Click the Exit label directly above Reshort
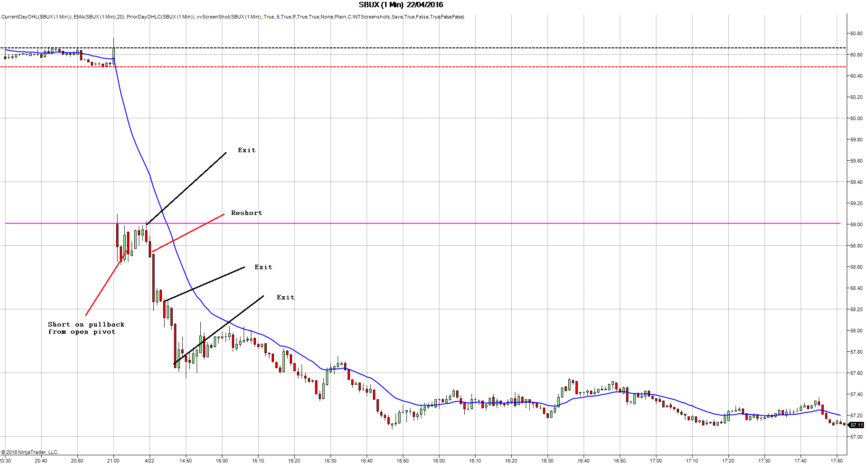 click(247, 150)
